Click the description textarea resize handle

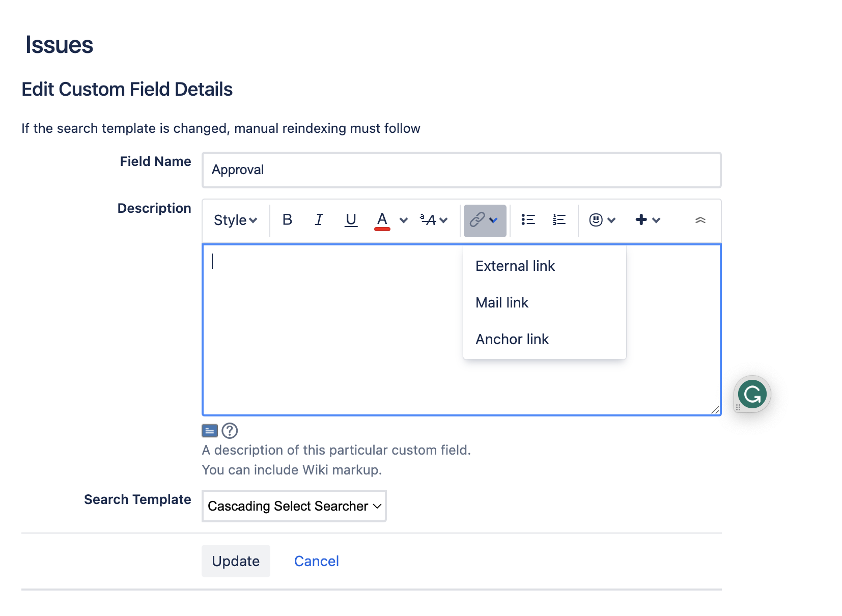[715, 410]
